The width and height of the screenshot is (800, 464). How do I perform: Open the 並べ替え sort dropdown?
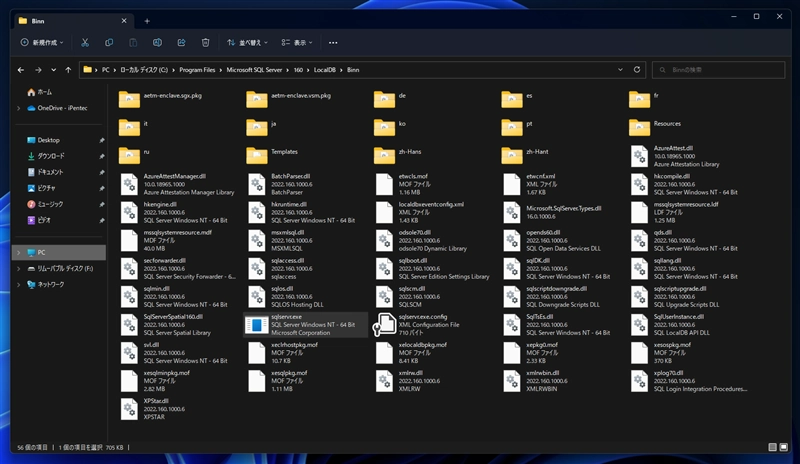[247, 43]
